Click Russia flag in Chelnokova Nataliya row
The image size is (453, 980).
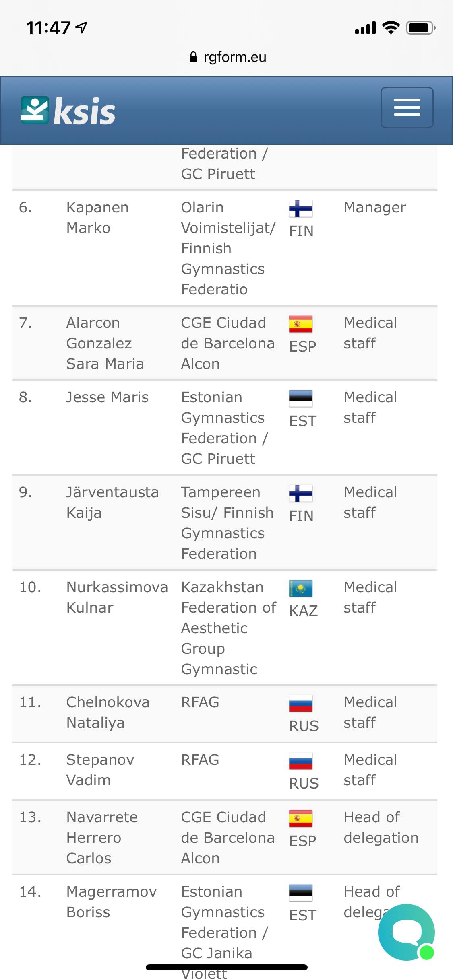300,704
